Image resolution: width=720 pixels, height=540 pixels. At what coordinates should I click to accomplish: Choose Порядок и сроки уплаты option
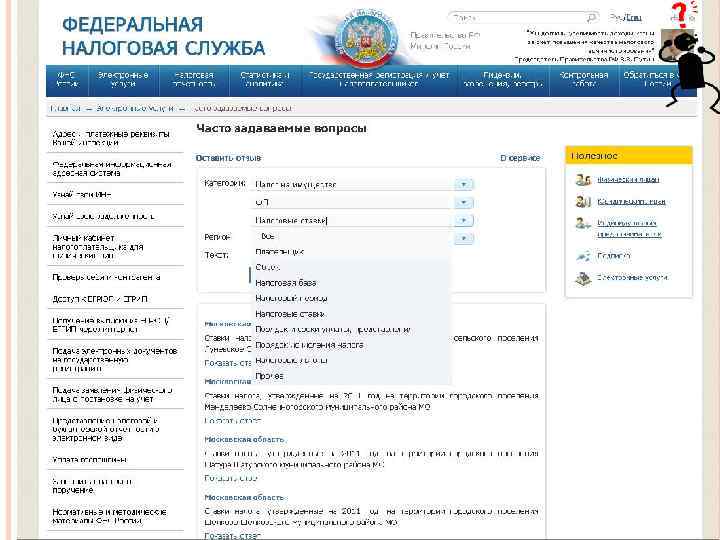(x=351, y=330)
